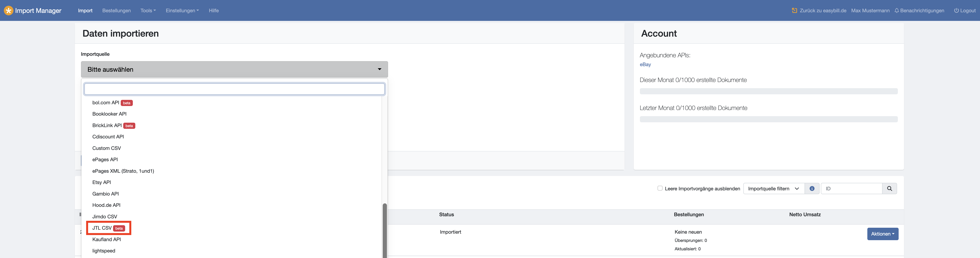Image resolution: width=980 pixels, height=258 pixels.
Task: Click the Logout link text
Action: (968, 11)
